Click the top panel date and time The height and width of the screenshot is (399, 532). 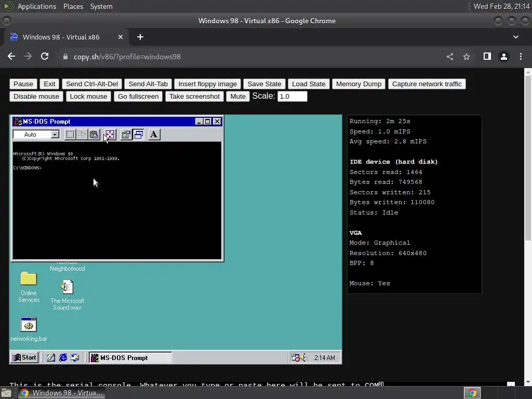click(501, 6)
